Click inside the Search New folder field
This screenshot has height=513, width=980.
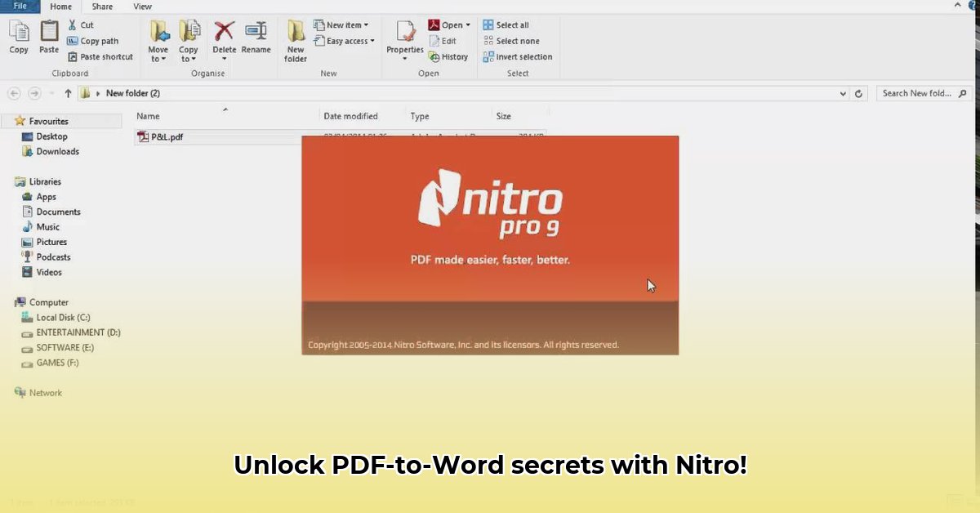tap(915, 93)
